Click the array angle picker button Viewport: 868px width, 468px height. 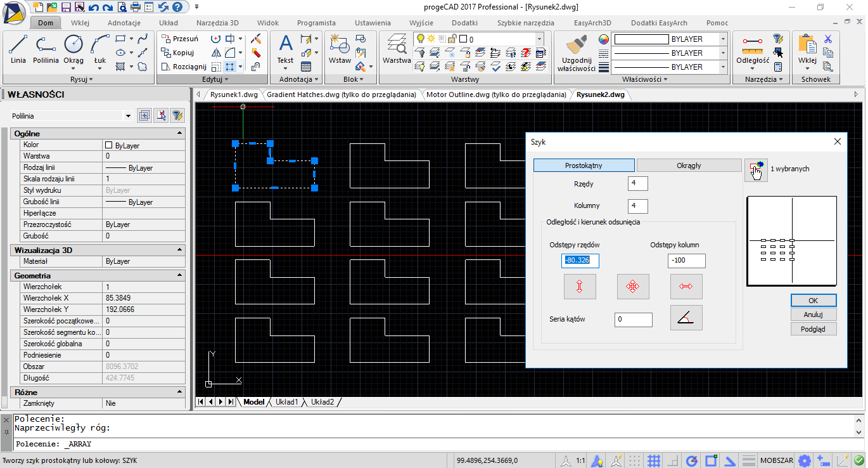[686, 318]
